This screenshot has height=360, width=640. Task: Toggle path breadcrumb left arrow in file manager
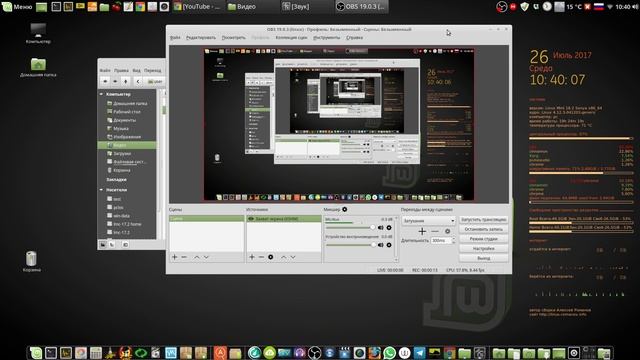138,81
